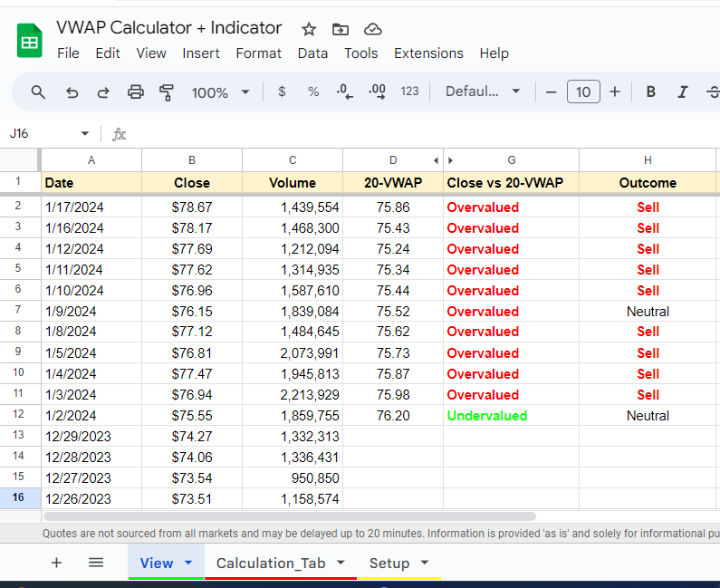Click the horizontal scrollbar below the sheet
Screen dimensions: 720x588
pos(289,516)
